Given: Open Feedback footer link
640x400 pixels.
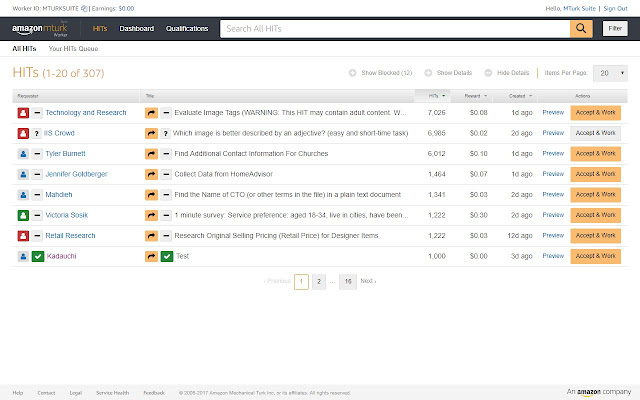Looking at the screenshot, I should point(154,393).
